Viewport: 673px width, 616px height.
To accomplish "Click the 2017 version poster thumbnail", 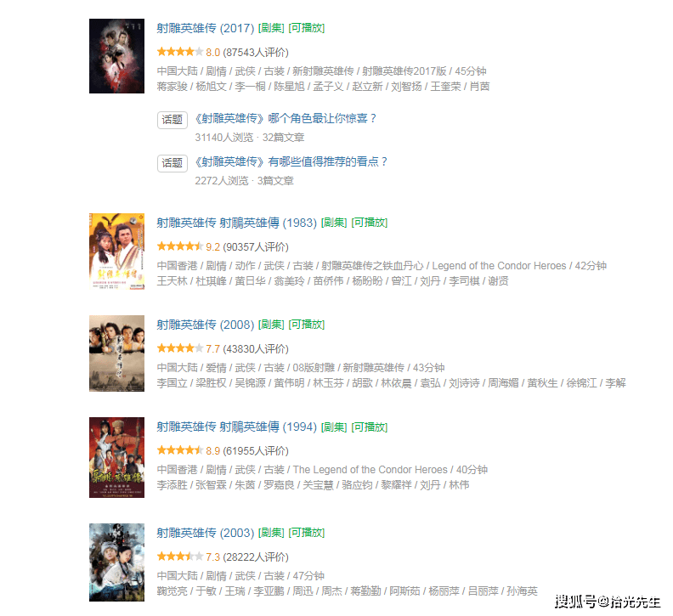I will pyautogui.click(x=116, y=56).
